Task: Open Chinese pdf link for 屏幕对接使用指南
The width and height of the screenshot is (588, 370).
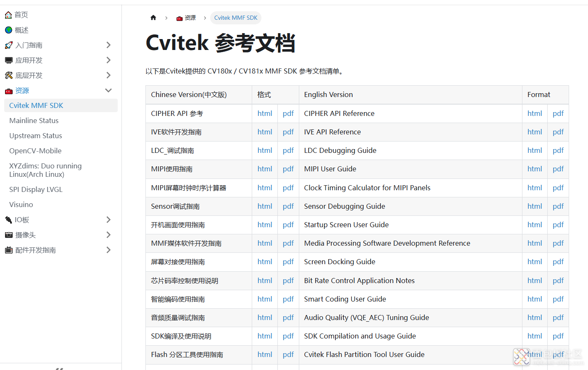Action: 288,262
